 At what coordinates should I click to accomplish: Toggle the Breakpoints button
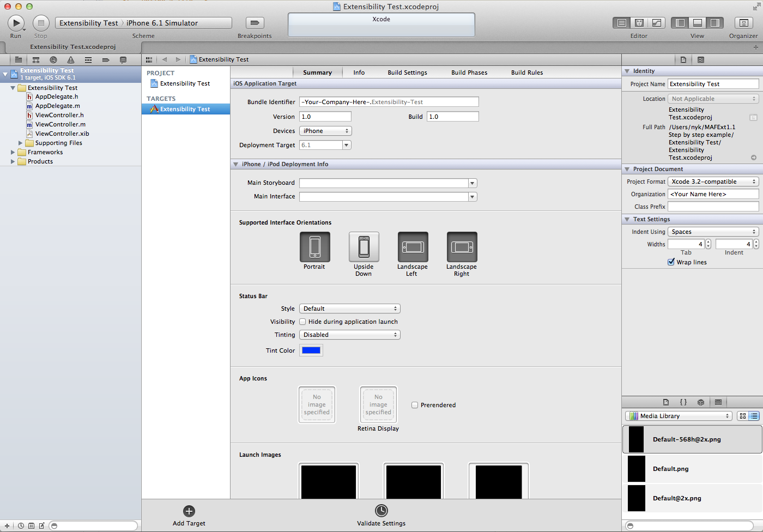tap(255, 23)
